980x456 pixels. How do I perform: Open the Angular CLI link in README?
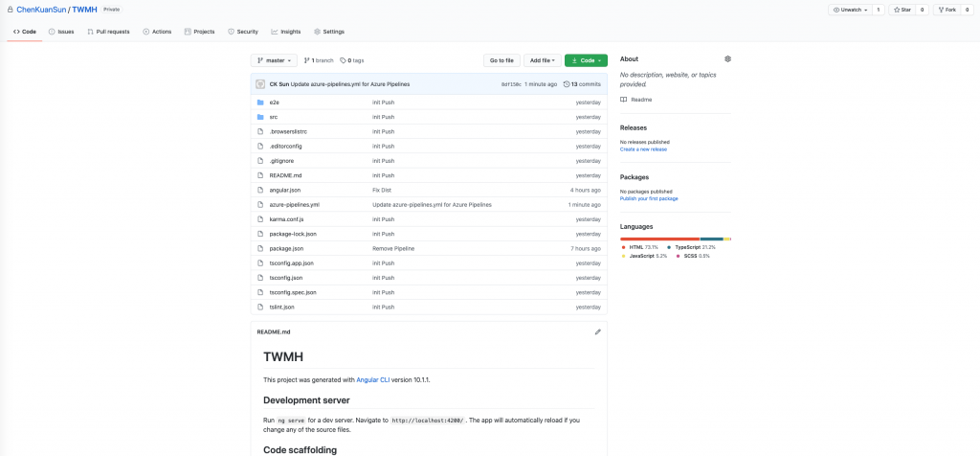pos(372,379)
